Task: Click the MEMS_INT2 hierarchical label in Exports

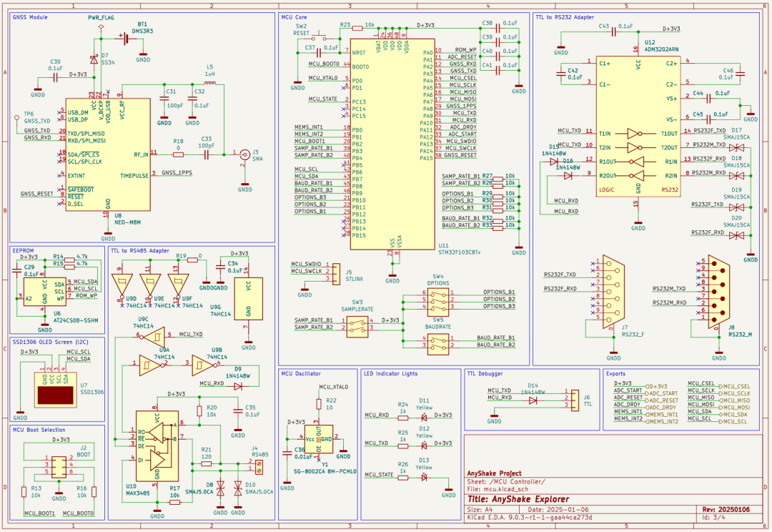Action: click(x=663, y=422)
